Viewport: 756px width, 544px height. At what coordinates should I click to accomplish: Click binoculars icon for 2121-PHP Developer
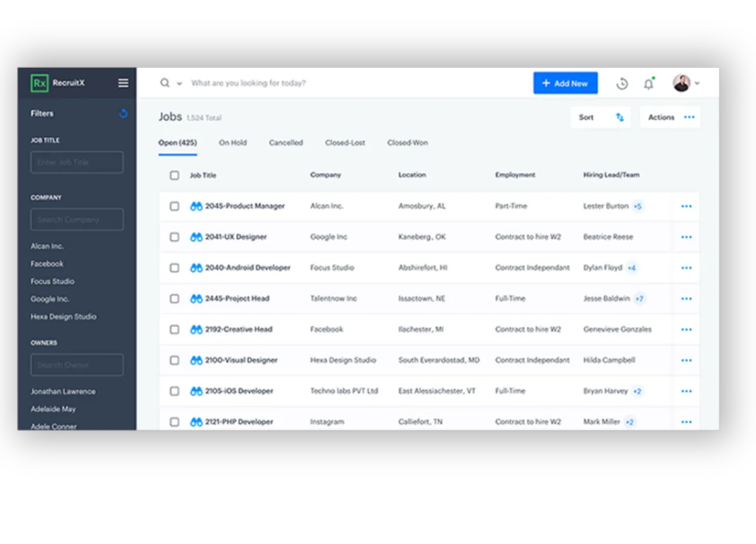(x=197, y=422)
